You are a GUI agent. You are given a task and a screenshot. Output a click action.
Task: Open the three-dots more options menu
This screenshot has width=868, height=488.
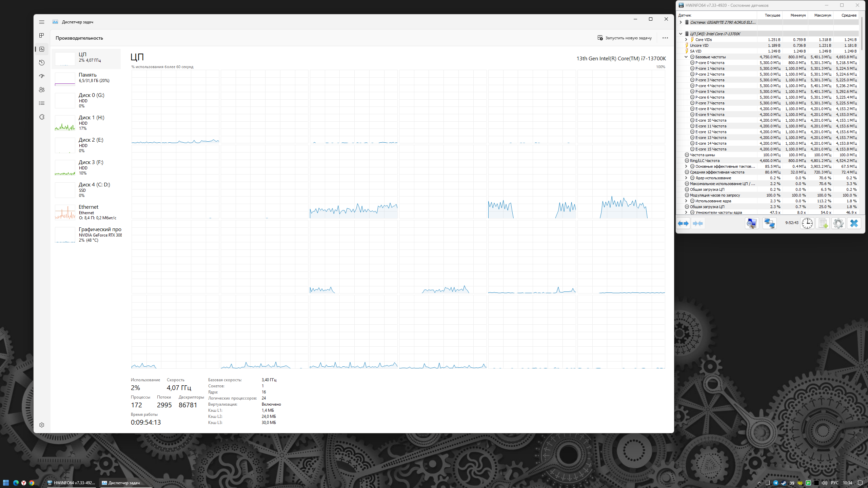pyautogui.click(x=665, y=38)
